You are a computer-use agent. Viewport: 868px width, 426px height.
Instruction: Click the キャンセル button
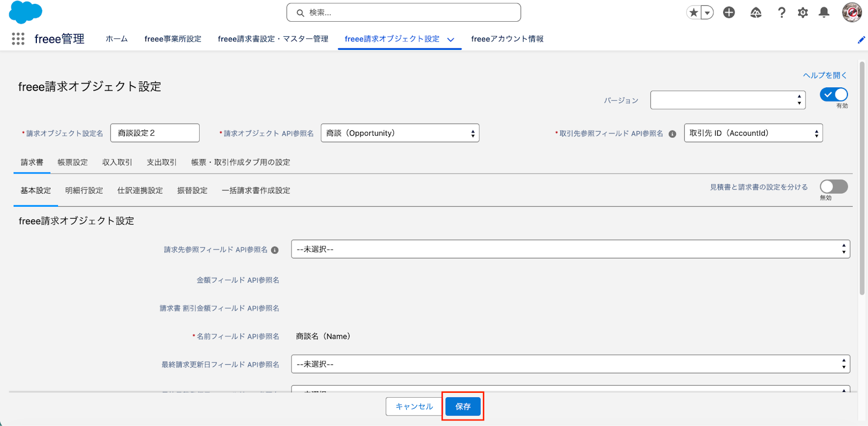(414, 406)
